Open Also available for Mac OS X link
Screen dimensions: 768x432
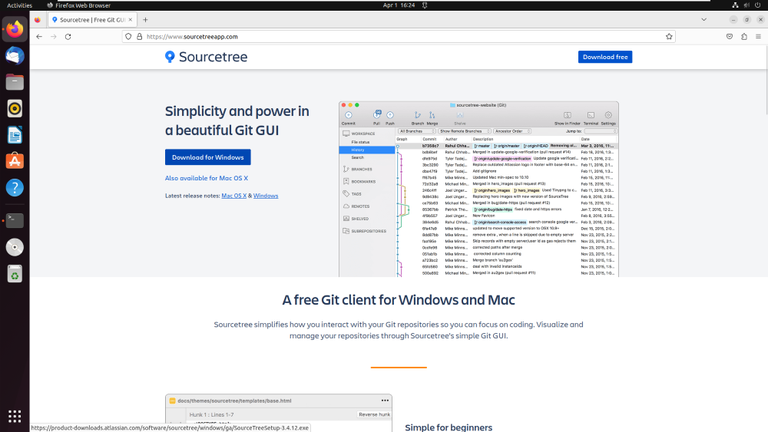click(206, 178)
